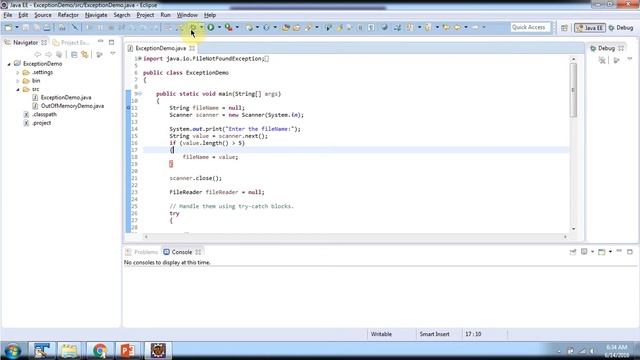Viewport: 640px width, 360px height.
Task: Expand the bin folder
Action: [x=18, y=81]
